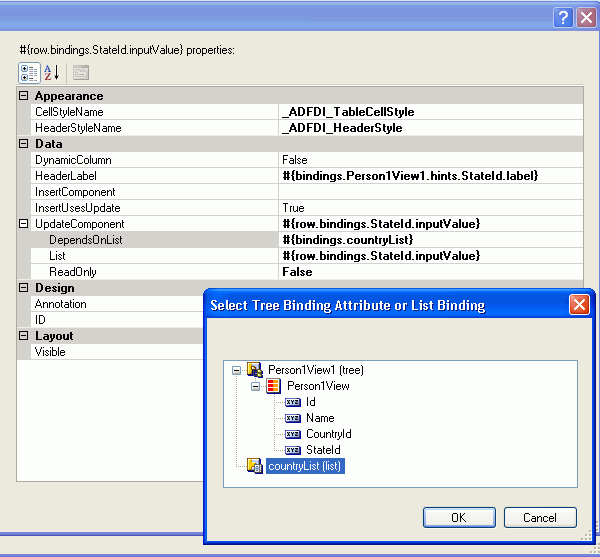The height and width of the screenshot is (557, 600).
Task: Select the Annotation property
Action: [x=117, y=304]
